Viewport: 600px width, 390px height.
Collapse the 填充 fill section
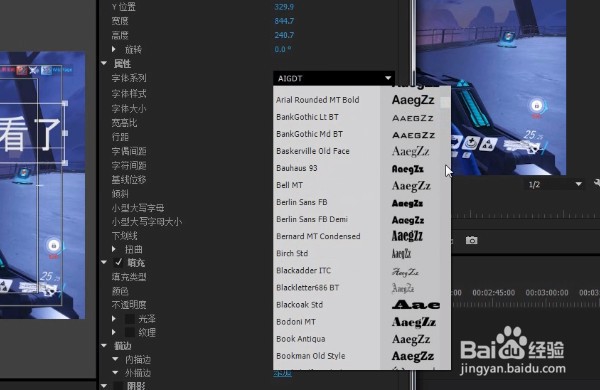[x=104, y=262]
